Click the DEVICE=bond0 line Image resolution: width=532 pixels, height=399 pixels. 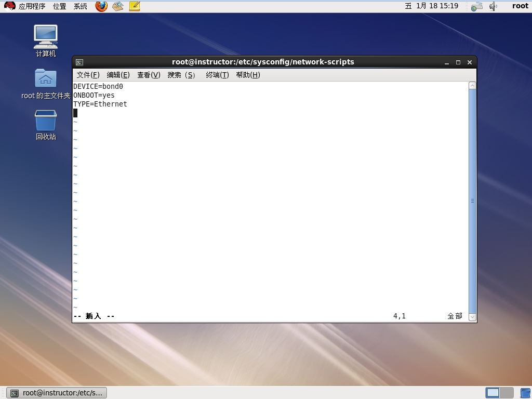pyautogui.click(x=98, y=87)
